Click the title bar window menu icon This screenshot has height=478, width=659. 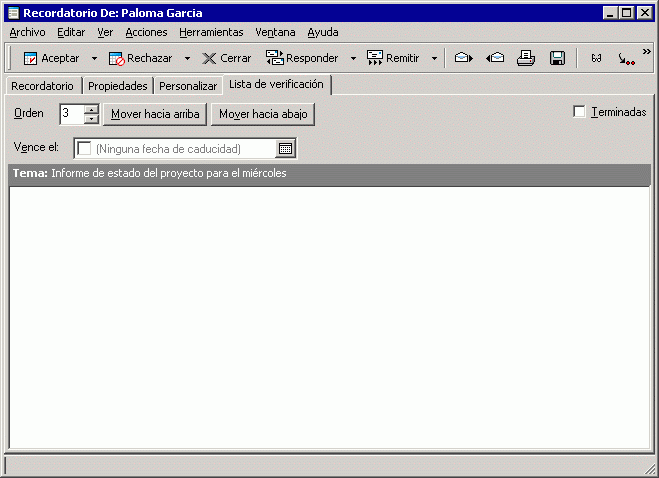13,13
